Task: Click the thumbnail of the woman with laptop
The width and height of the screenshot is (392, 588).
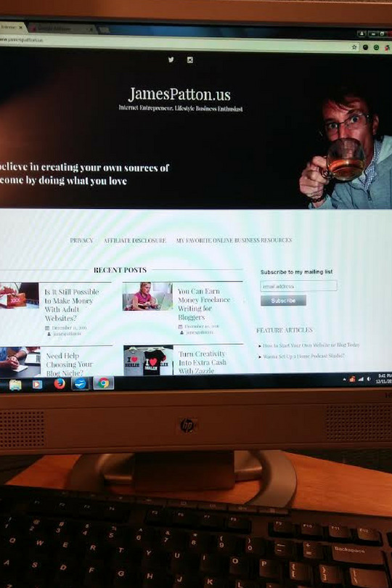Action: point(148,296)
